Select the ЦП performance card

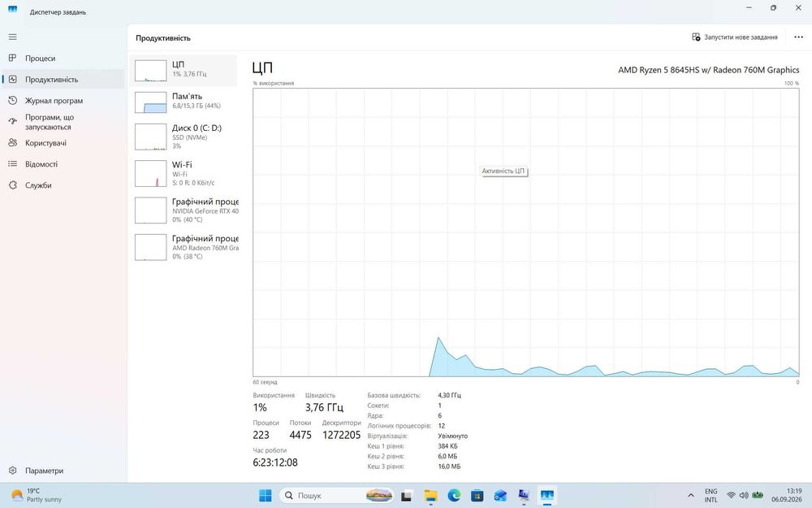(x=184, y=71)
